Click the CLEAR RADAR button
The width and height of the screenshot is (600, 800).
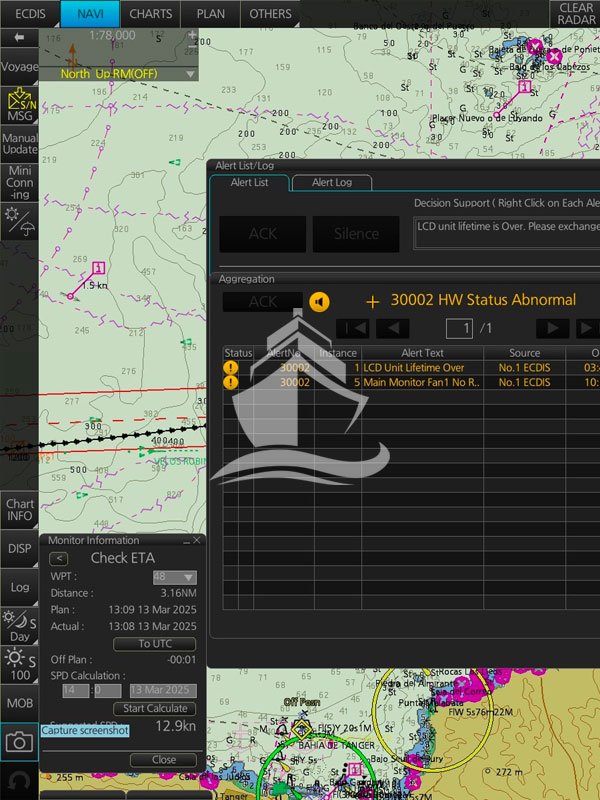pyautogui.click(x=576, y=14)
